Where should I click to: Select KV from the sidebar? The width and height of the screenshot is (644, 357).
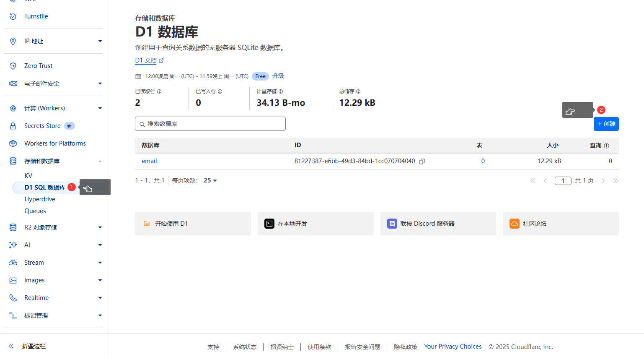click(28, 175)
